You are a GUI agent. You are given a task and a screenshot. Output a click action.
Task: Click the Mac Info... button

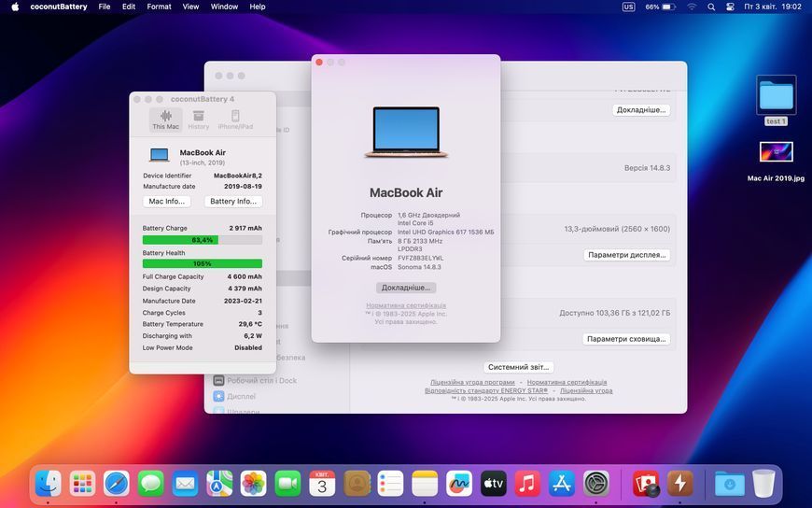click(x=167, y=201)
